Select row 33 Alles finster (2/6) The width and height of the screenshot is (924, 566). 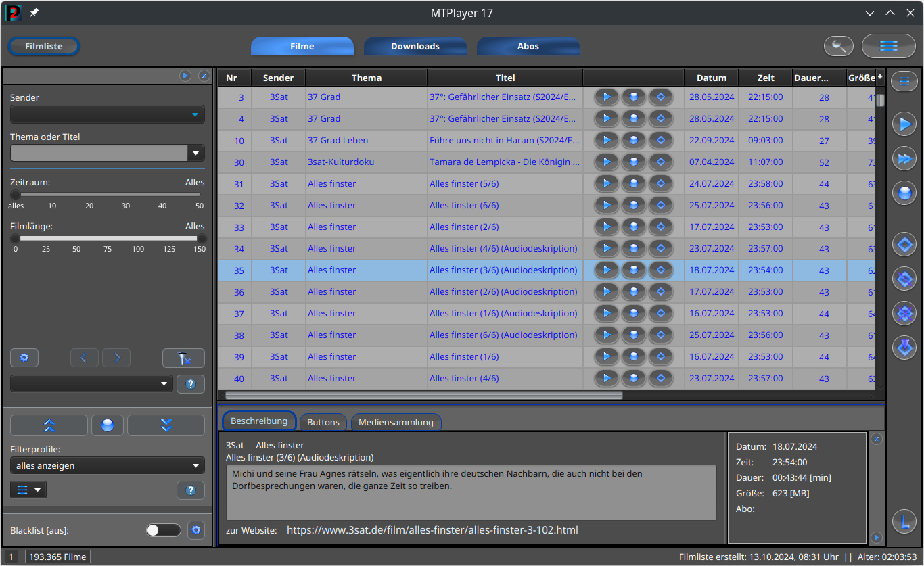click(x=547, y=227)
